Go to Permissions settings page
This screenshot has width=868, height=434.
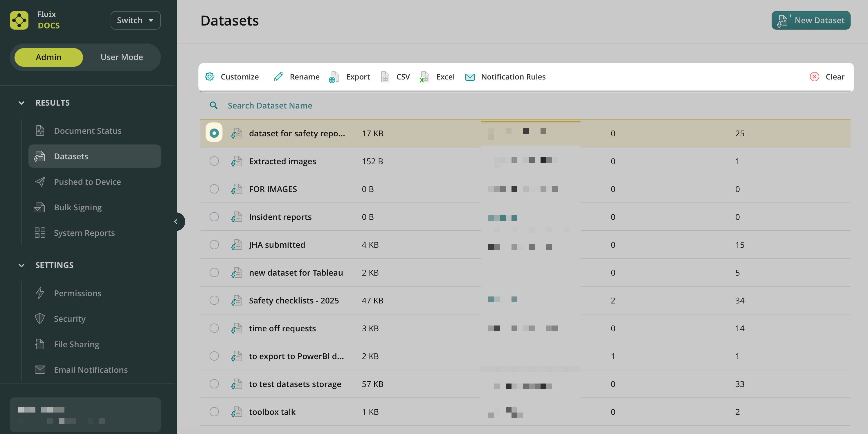pos(78,293)
